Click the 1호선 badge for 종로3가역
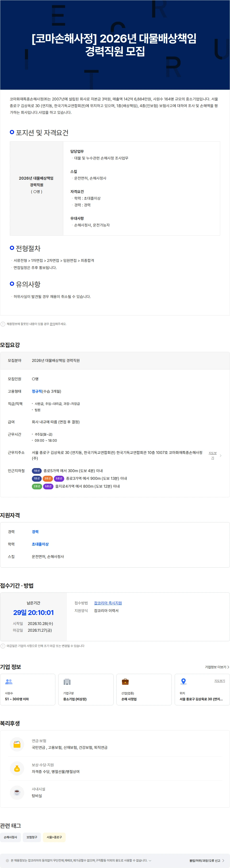Image resolution: width=230 pixels, height=868 pixels. coord(36,479)
